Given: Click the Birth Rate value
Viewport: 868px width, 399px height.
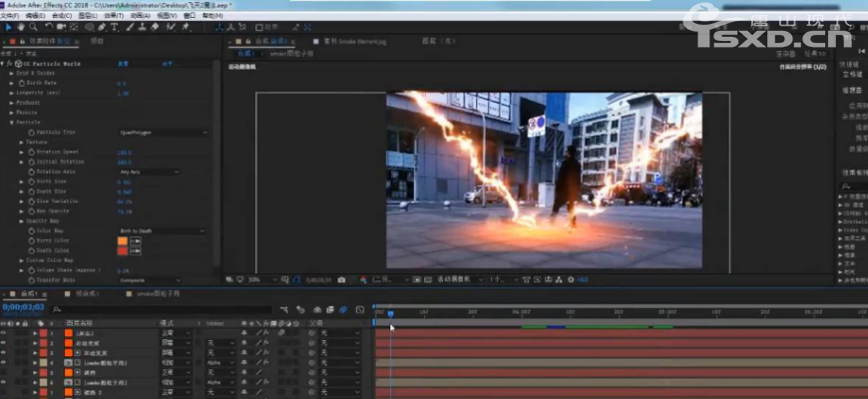Looking at the screenshot, I should pyautogui.click(x=122, y=84).
